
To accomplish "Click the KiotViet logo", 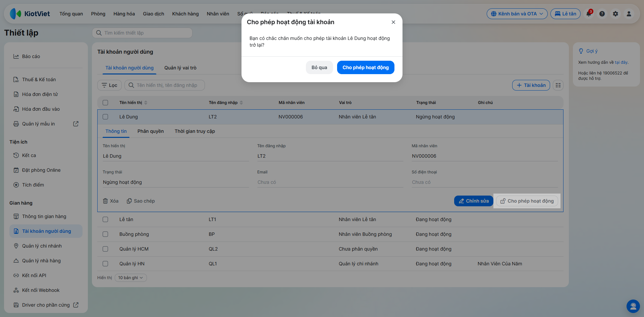I will (30, 14).
